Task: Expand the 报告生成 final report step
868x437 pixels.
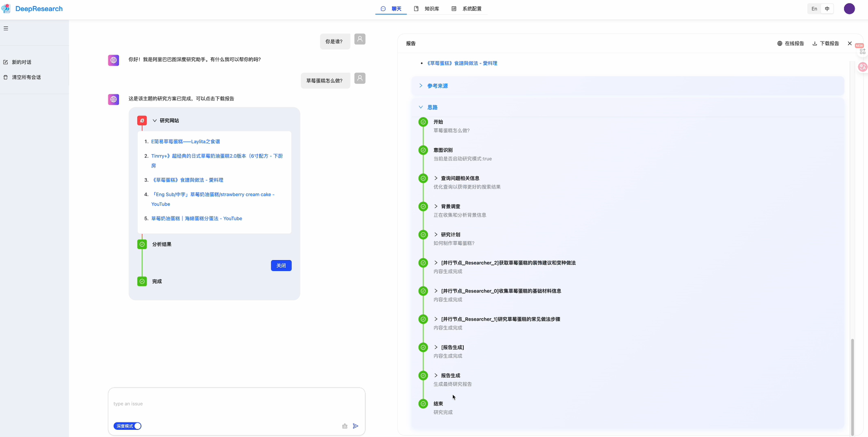Action: [x=436, y=375]
